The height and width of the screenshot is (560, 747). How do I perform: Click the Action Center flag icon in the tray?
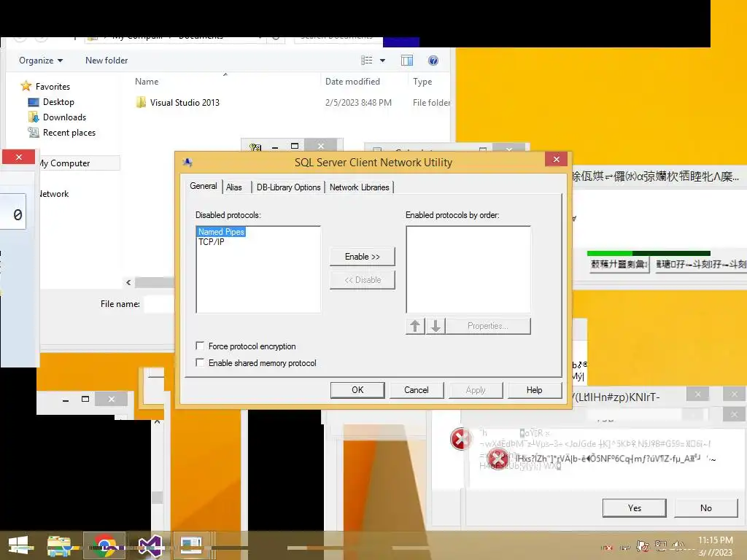(x=643, y=546)
